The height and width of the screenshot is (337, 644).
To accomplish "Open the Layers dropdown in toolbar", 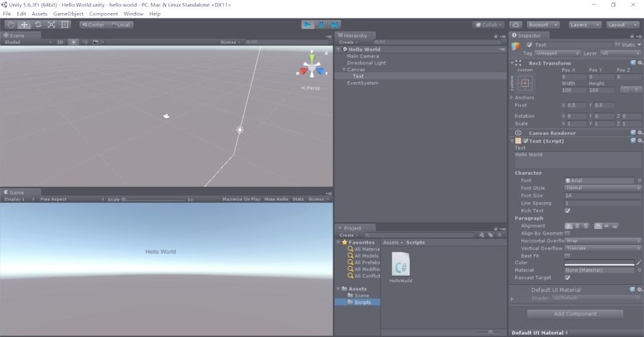I will pos(584,24).
